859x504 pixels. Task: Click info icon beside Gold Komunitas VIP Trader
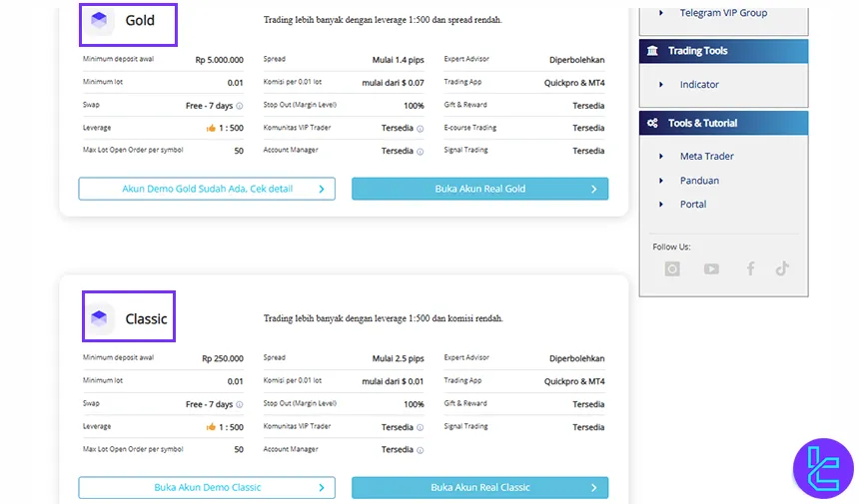(x=421, y=129)
